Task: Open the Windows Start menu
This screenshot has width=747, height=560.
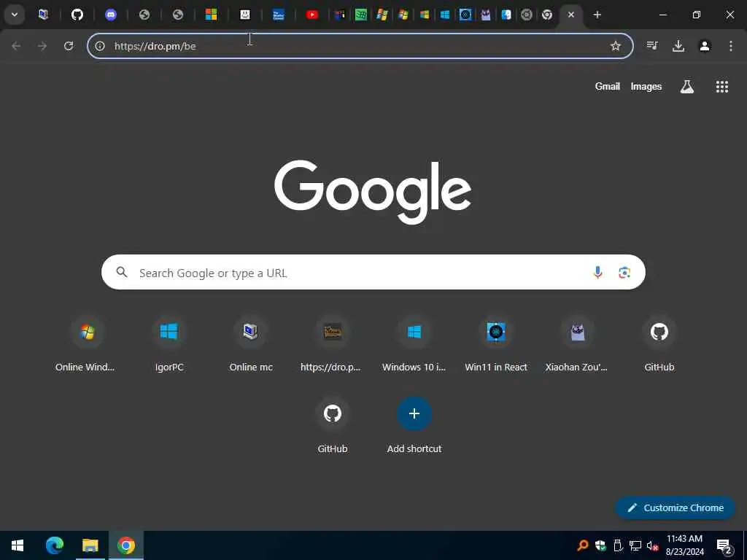Action: point(18,545)
